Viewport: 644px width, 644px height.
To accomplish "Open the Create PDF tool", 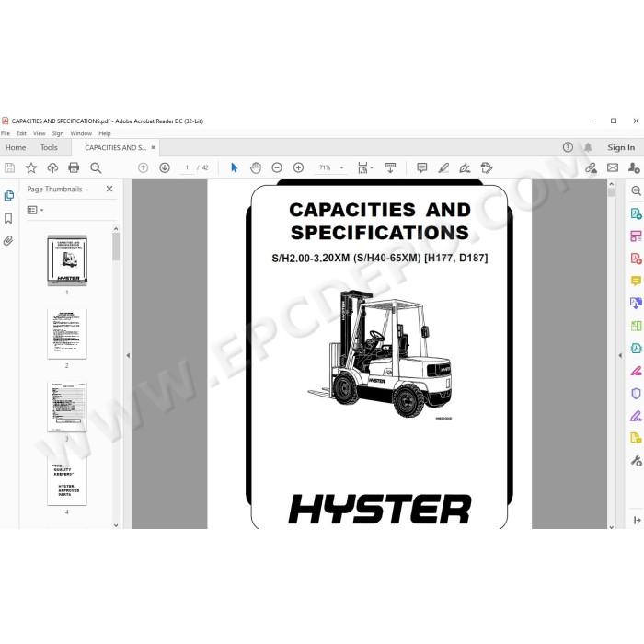I will (x=636, y=259).
